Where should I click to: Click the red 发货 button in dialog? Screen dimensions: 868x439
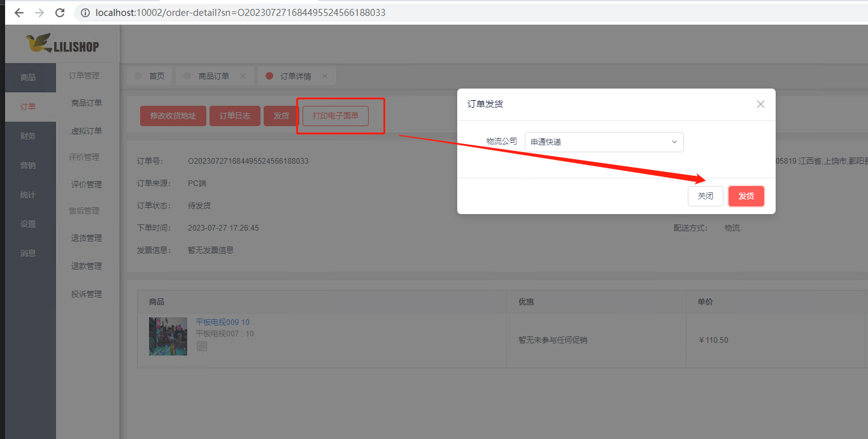point(746,196)
